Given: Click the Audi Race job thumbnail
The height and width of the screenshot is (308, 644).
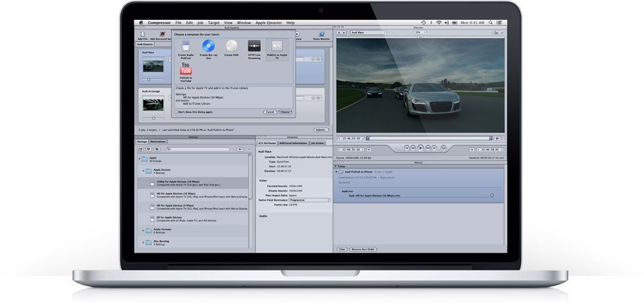Looking at the screenshot, I should 153,65.
